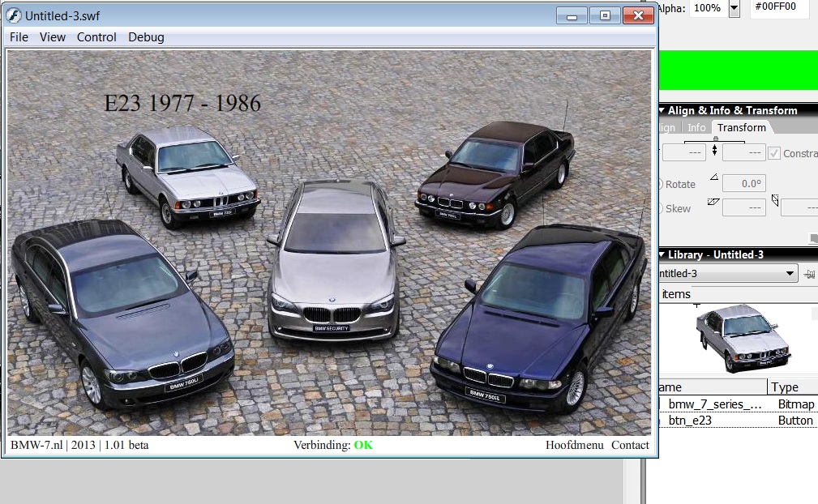Pin the current library with the pushpin icon
Screen dimensions: 818x504
click(809, 274)
